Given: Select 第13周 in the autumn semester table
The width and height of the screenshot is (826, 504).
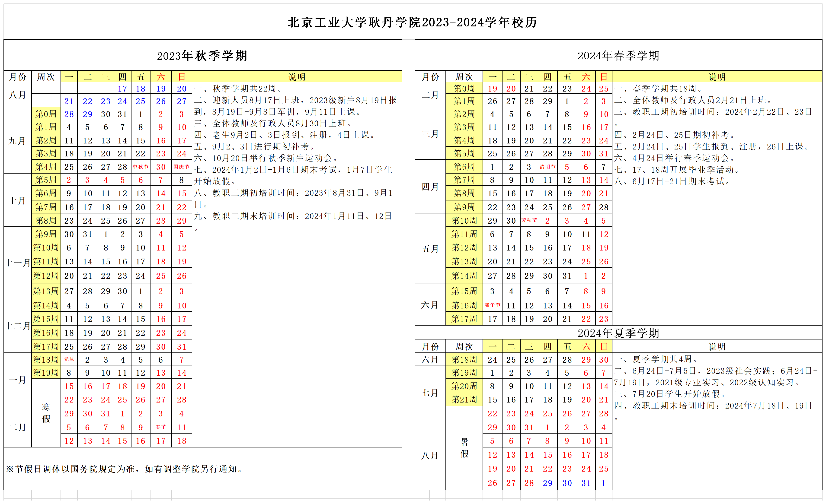Looking at the screenshot, I should [46, 291].
